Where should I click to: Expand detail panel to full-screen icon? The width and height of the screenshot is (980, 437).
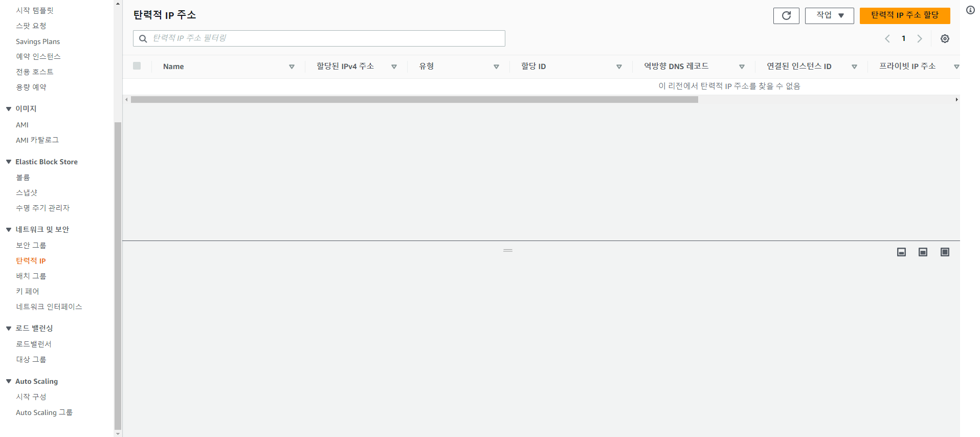click(945, 252)
